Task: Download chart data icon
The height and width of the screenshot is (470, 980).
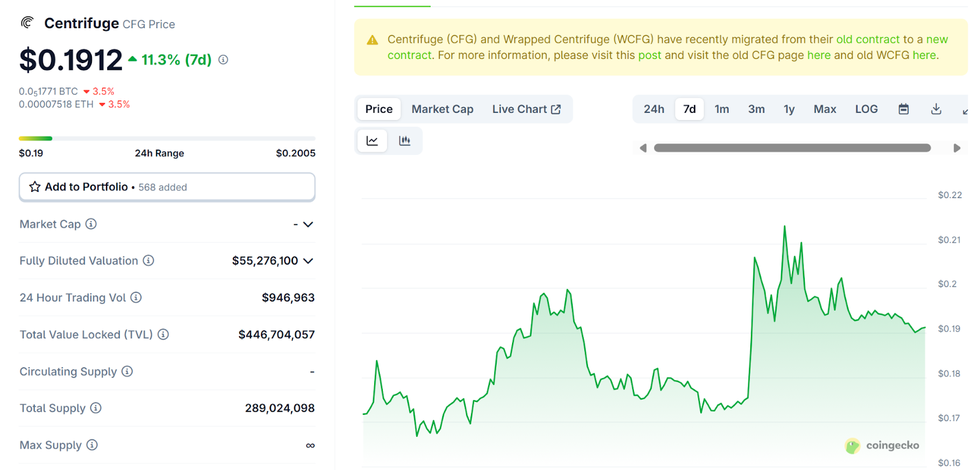Action: 936,109
